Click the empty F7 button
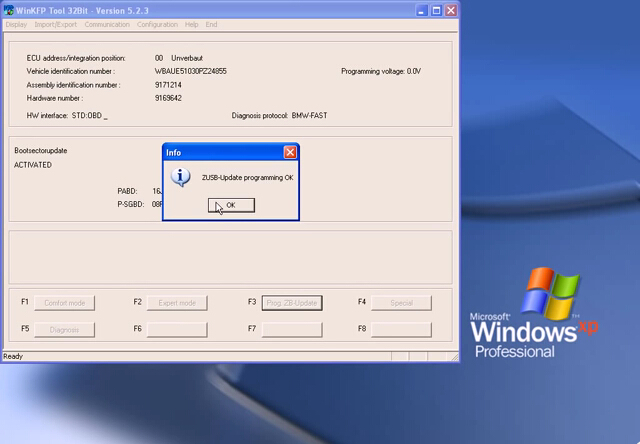 292,330
